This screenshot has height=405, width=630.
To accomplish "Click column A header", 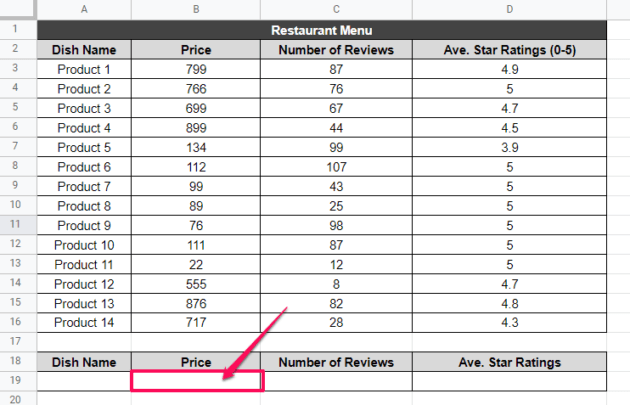I will (x=83, y=10).
